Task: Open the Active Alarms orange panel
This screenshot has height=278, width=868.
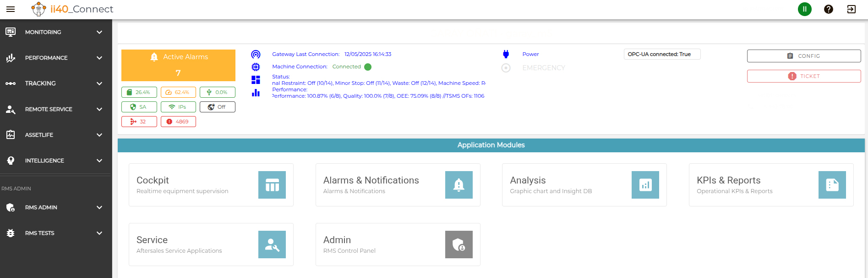Action: (x=178, y=65)
